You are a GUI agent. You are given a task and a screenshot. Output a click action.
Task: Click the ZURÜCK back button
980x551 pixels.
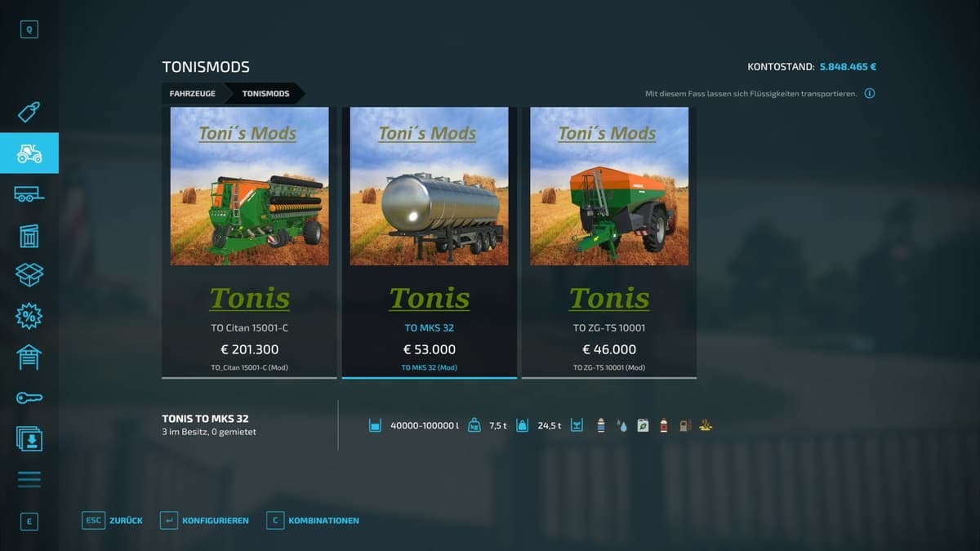coord(113,520)
